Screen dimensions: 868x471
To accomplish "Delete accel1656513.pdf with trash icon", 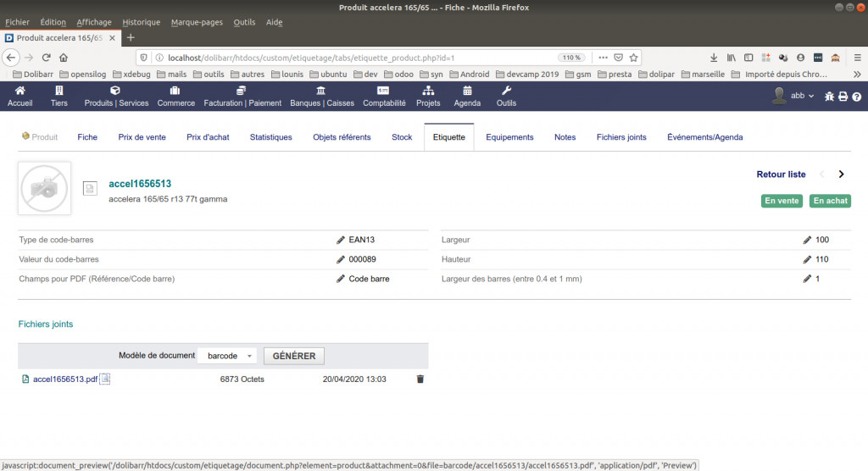I will click(420, 380).
